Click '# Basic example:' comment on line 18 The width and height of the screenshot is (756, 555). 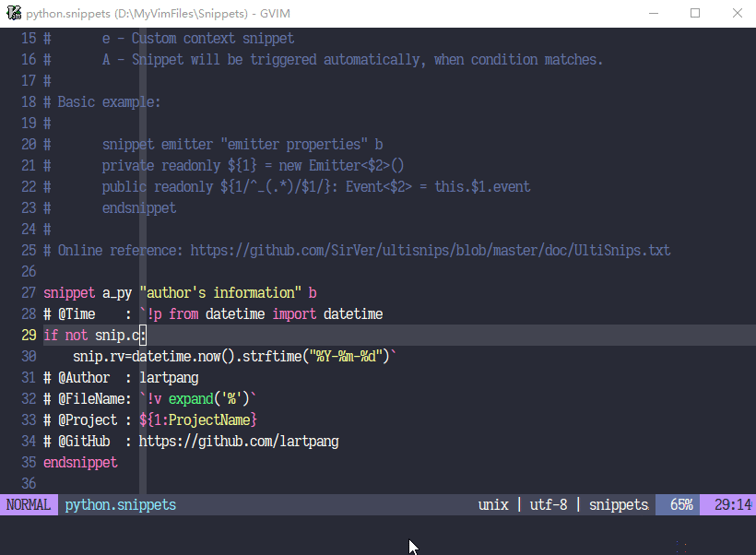(x=101, y=101)
